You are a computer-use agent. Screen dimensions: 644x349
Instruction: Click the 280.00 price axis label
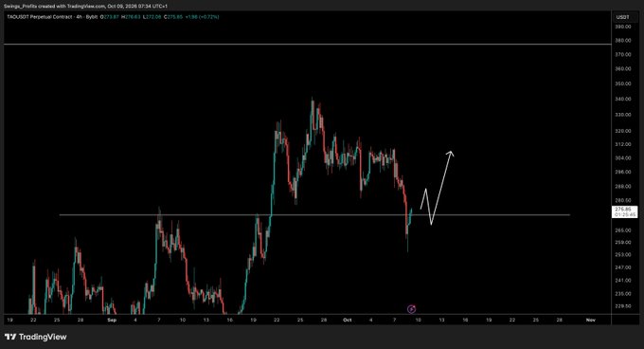(x=622, y=201)
